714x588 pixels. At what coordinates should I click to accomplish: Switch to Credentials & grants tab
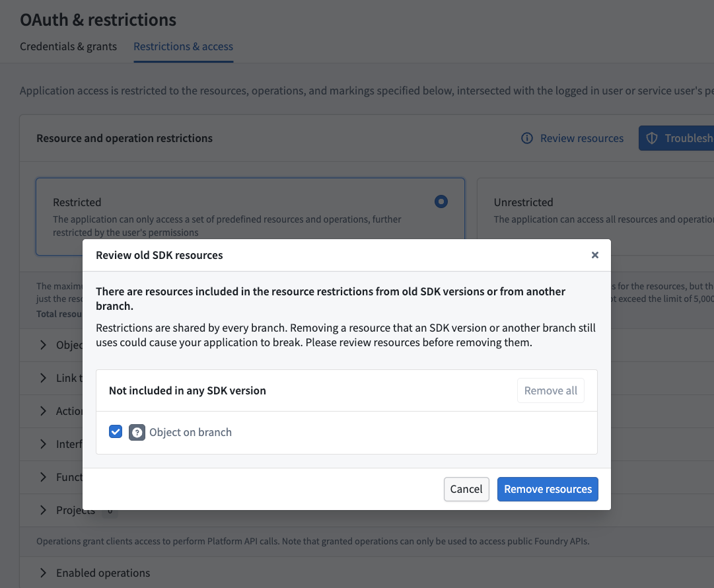[68, 46]
